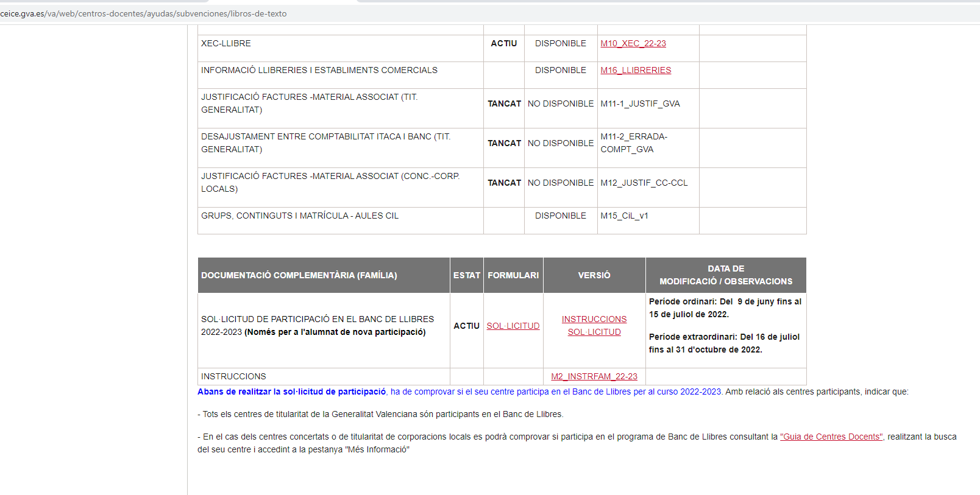Open the M10_XEC_22-23 link
Screen dimensions: 980x495
[633, 43]
